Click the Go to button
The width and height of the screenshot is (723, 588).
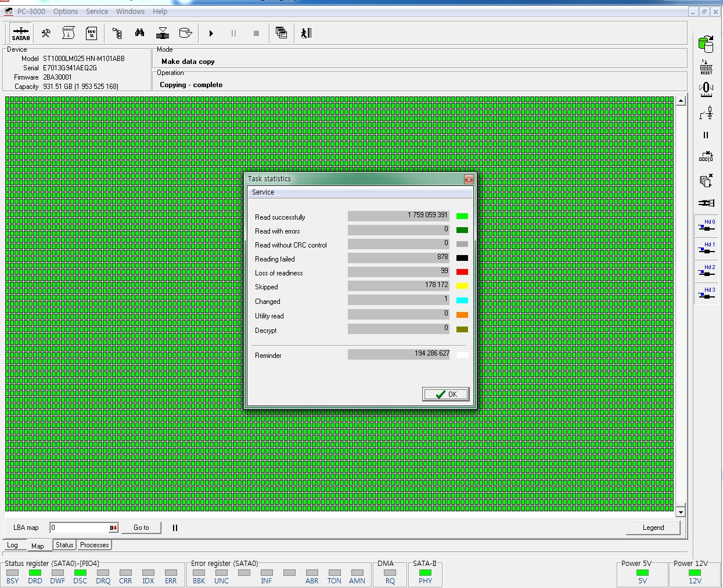pyautogui.click(x=141, y=528)
